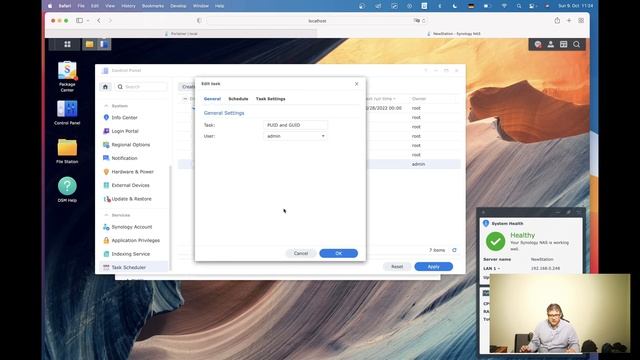
Task: Launch File Station from the desktop
Action: (67, 151)
